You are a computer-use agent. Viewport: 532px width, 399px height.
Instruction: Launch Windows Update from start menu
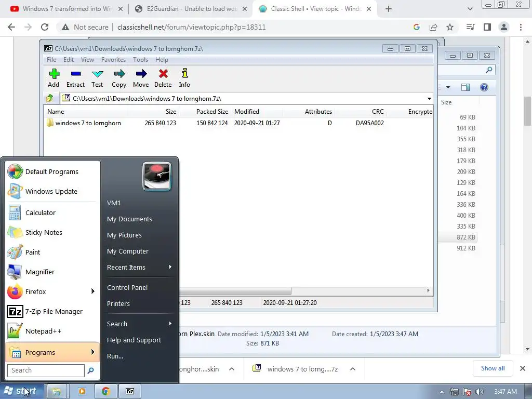52,191
